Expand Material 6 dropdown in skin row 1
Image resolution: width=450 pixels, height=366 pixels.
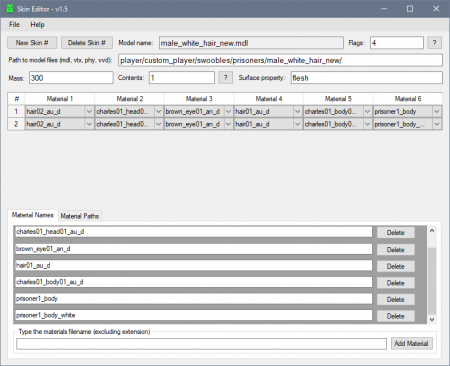click(437, 112)
